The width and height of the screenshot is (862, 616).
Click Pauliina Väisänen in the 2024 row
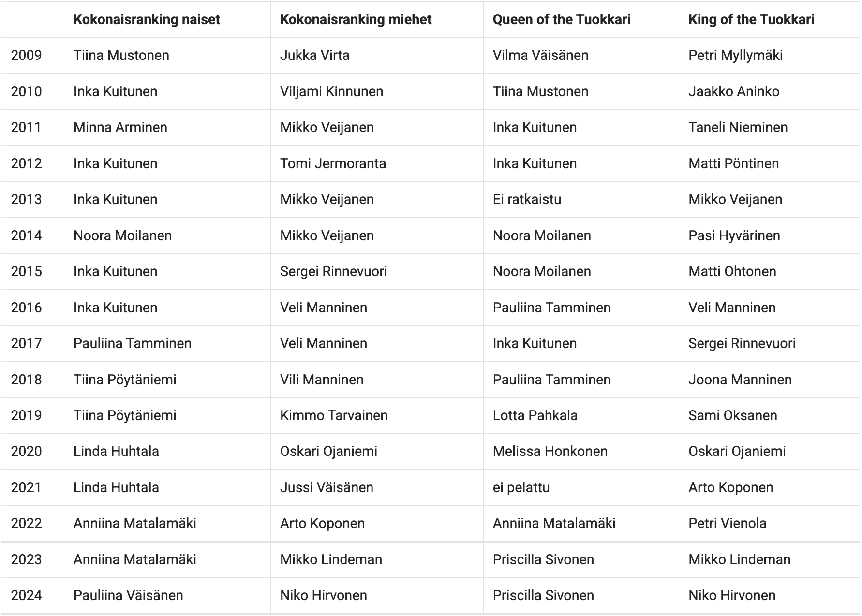[128, 595]
